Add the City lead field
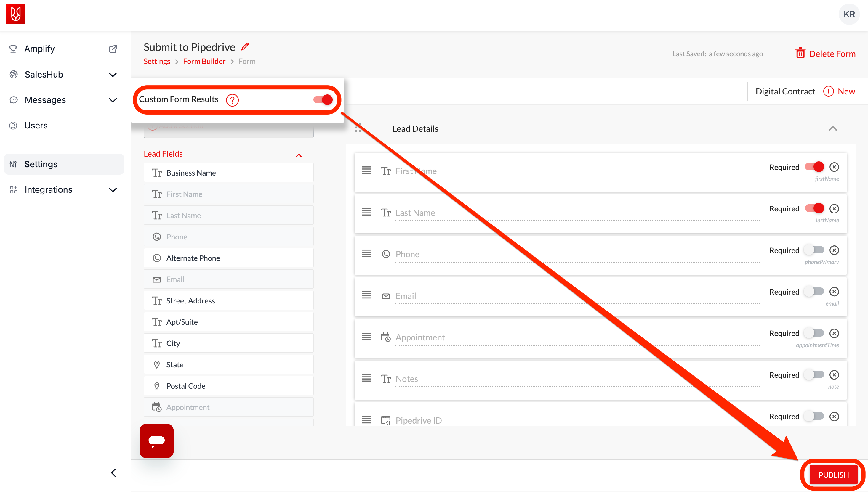Image resolution: width=868 pixels, height=492 pixels. [229, 343]
